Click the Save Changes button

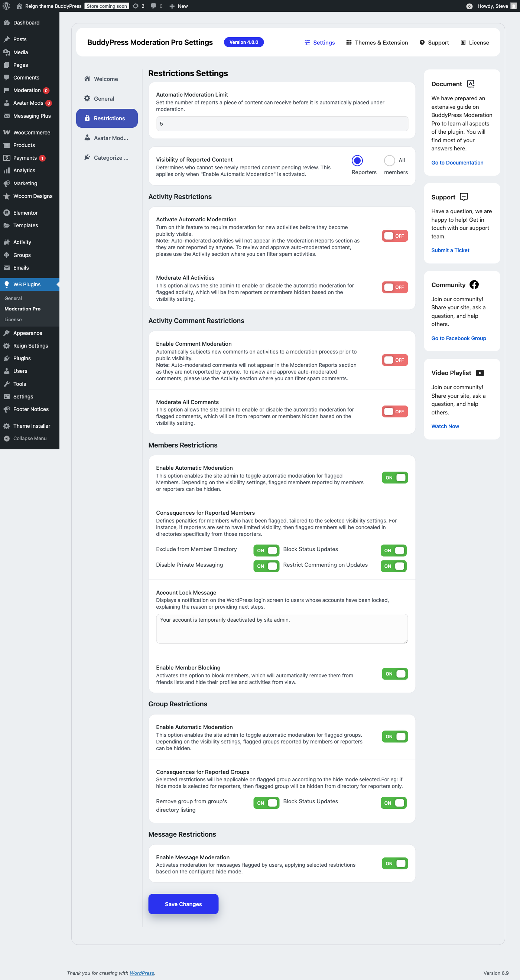(183, 904)
